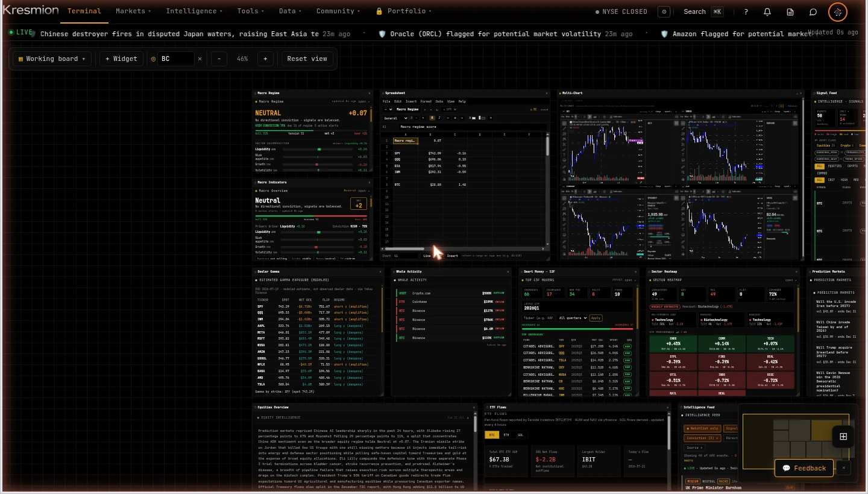This screenshot has width=868, height=494.
Task: Clear the BC ticker field with the X
Action: tap(200, 59)
